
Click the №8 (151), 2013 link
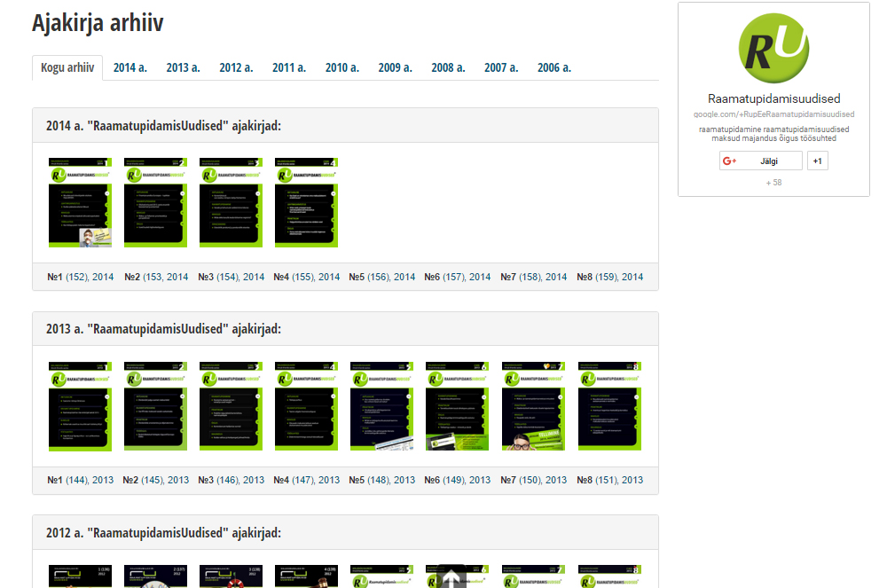pyautogui.click(x=610, y=480)
